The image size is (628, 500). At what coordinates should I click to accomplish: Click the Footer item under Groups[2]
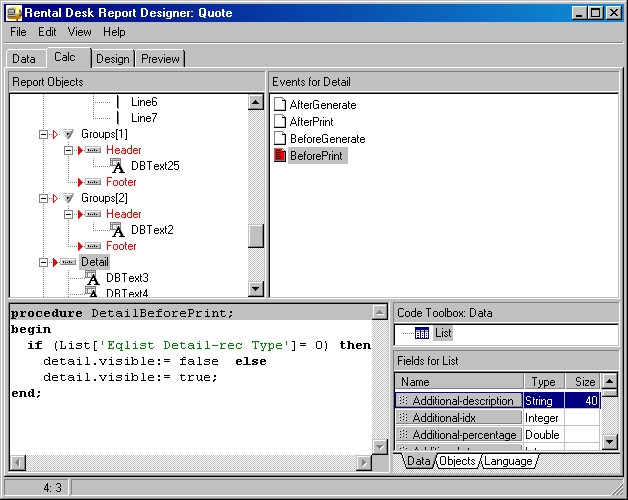click(121, 246)
